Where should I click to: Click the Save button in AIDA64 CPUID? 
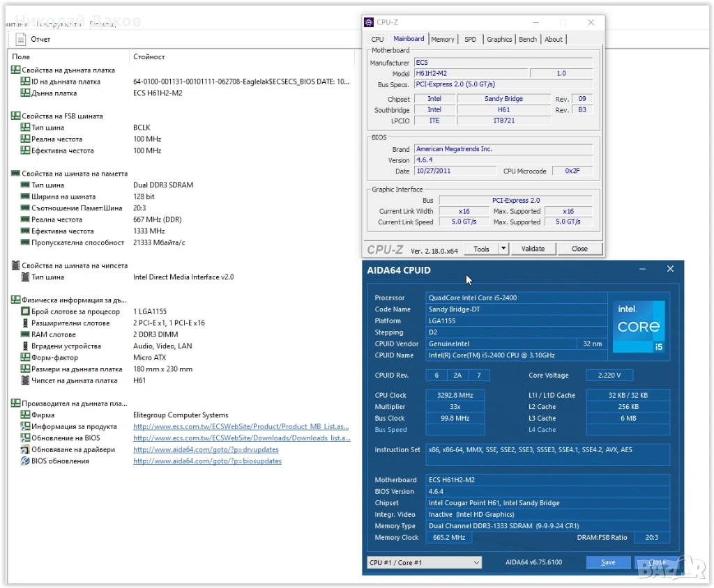(607, 562)
